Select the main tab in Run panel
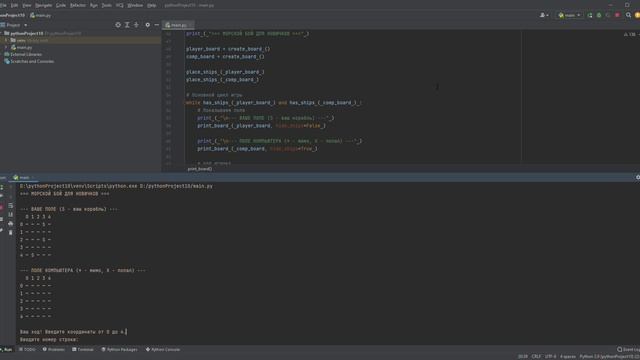640x360 pixels. coord(24,178)
